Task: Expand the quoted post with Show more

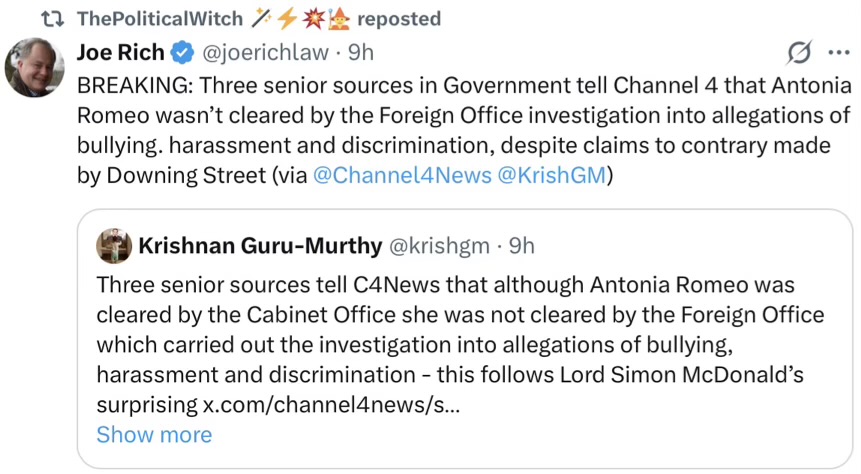Action: pyautogui.click(x=154, y=435)
